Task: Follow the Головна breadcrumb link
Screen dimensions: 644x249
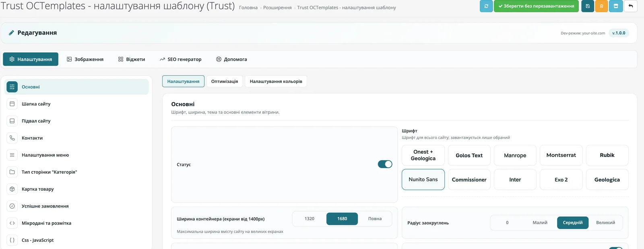Action: [248, 8]
